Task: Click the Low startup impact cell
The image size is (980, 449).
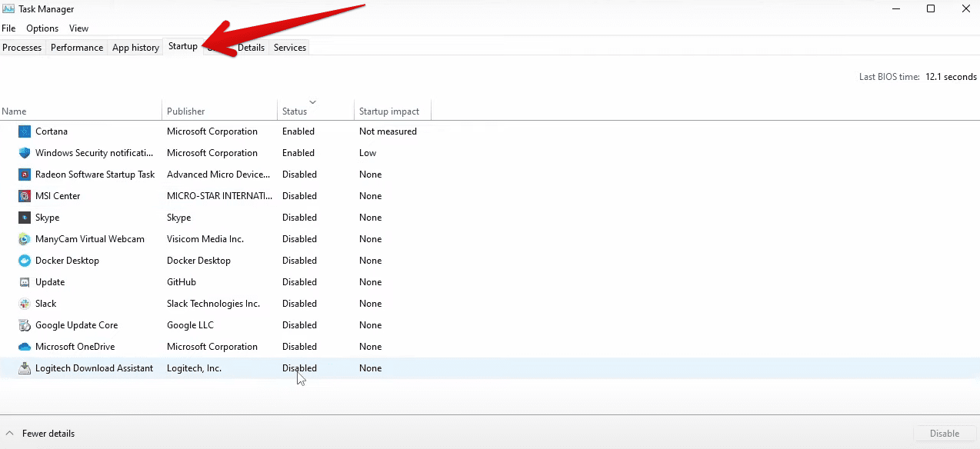Action: point(368,153)
